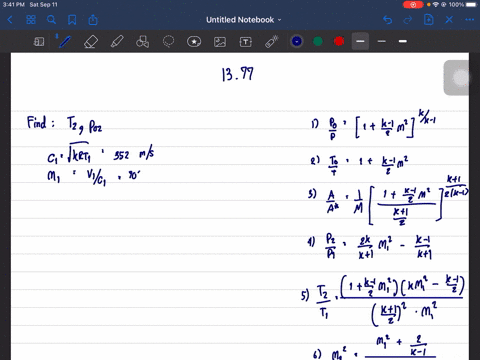Open the more options menu
Viewport: 480px width, 360px height.
click(470, 20)
